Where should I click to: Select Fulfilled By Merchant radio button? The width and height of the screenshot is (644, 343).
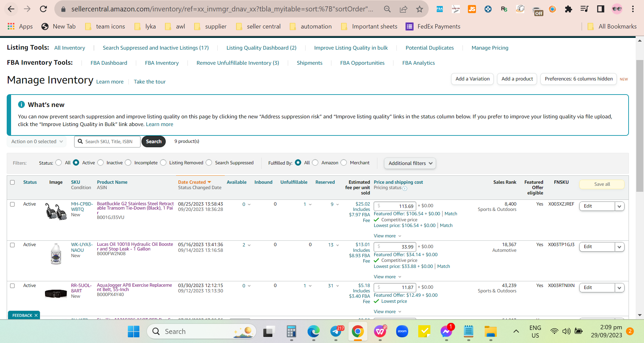[344, 163]
